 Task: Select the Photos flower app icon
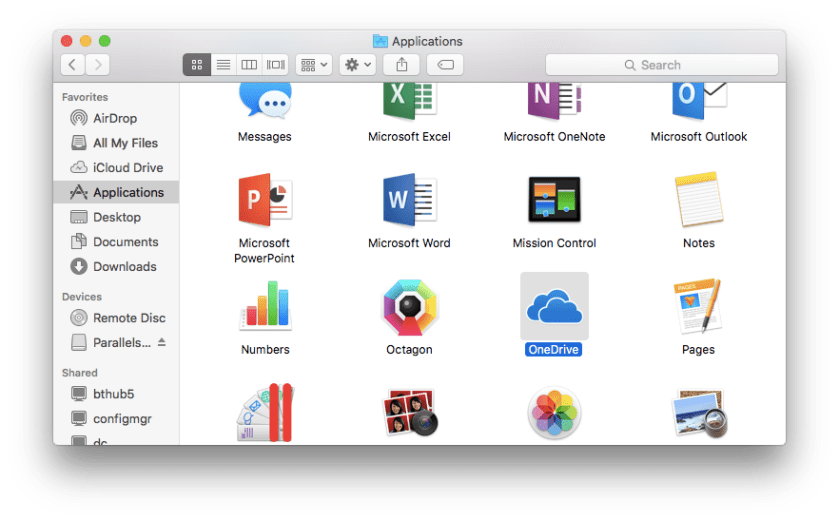coord(554,413)
